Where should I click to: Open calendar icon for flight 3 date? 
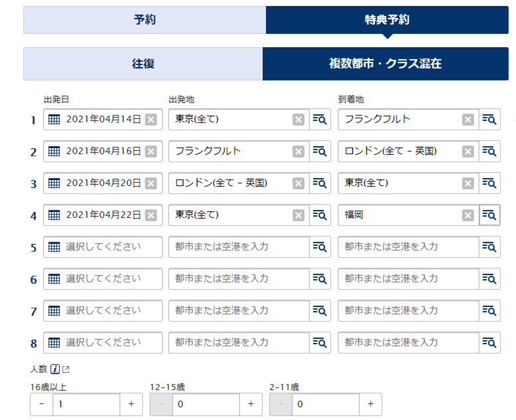click(x=55, y=183)
